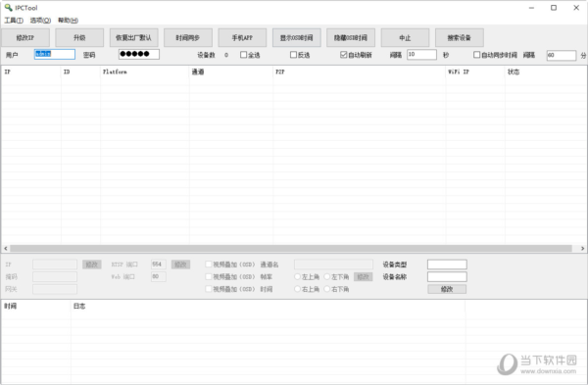Screen dimensions: 588x385
Task: Click the 隐藏OSD时间 button
Action: 351,37
